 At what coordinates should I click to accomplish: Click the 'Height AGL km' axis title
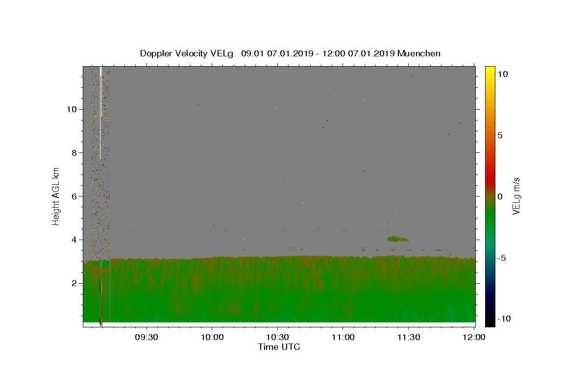56,196
